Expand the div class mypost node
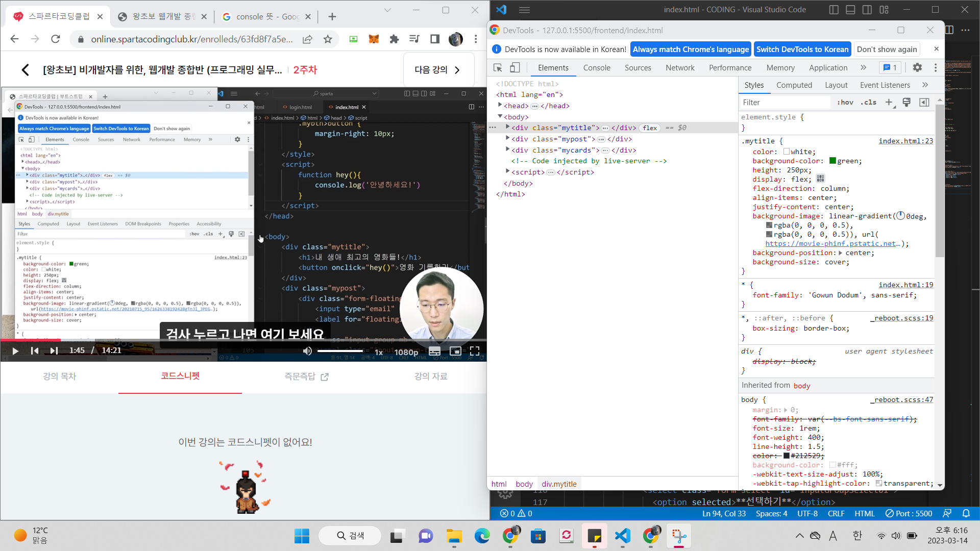The width and height of the screenshot is (980, 551). coord(508,139)
